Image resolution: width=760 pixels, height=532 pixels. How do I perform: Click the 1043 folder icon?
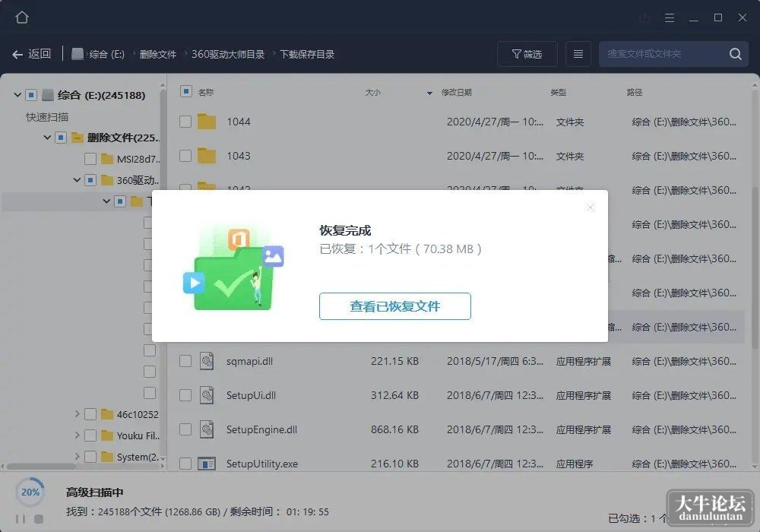(207, 156)
